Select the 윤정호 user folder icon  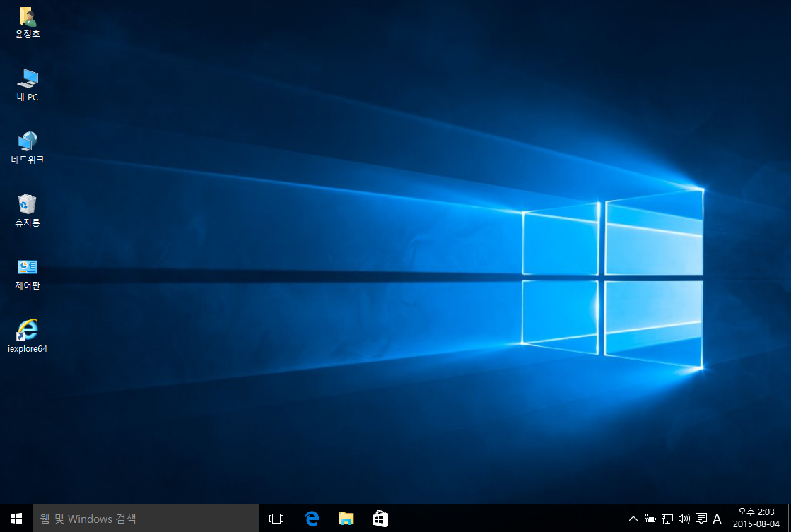28,23
